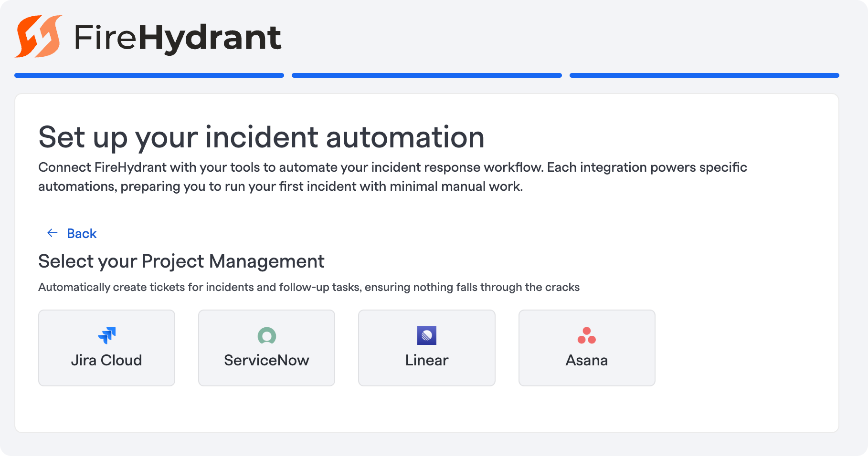Click the Jira Cloud logo icon

[106, 335]
